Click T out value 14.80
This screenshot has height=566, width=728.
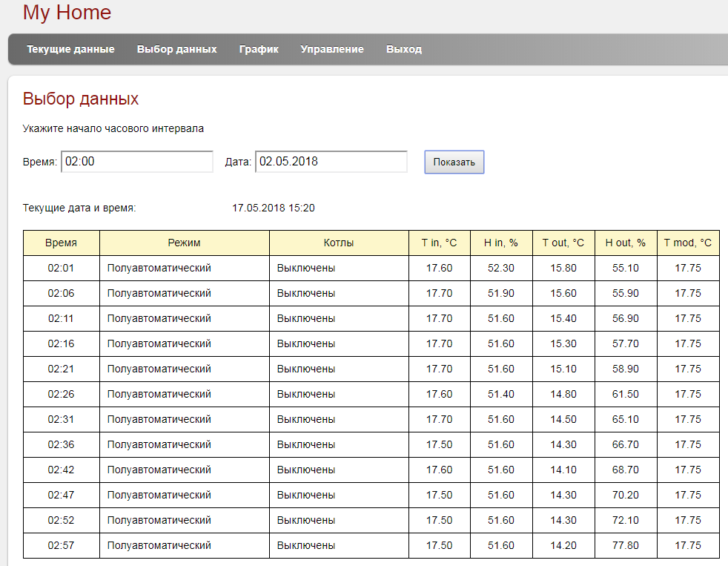tap(563, 394)
